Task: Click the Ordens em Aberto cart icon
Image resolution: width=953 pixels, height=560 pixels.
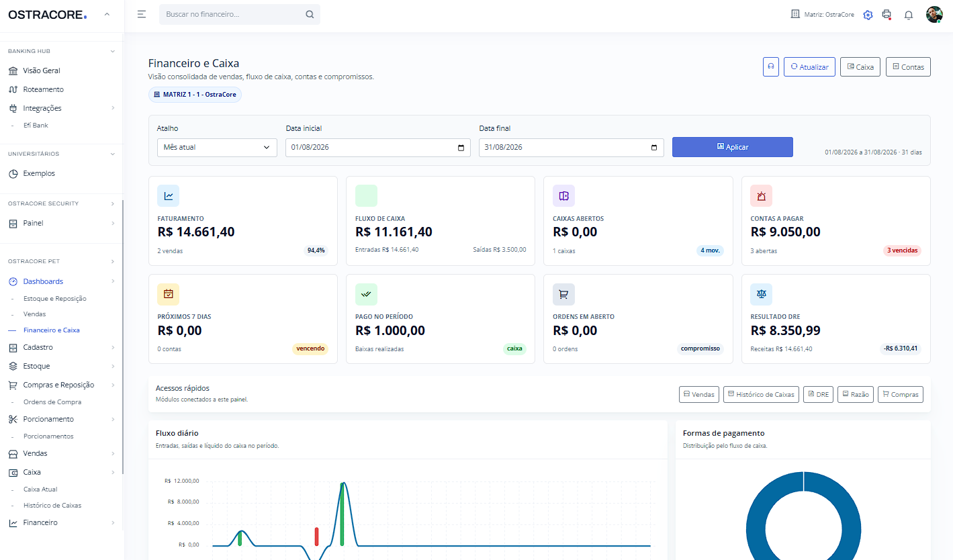Action: pyautogui.click(x=564, y=294)
